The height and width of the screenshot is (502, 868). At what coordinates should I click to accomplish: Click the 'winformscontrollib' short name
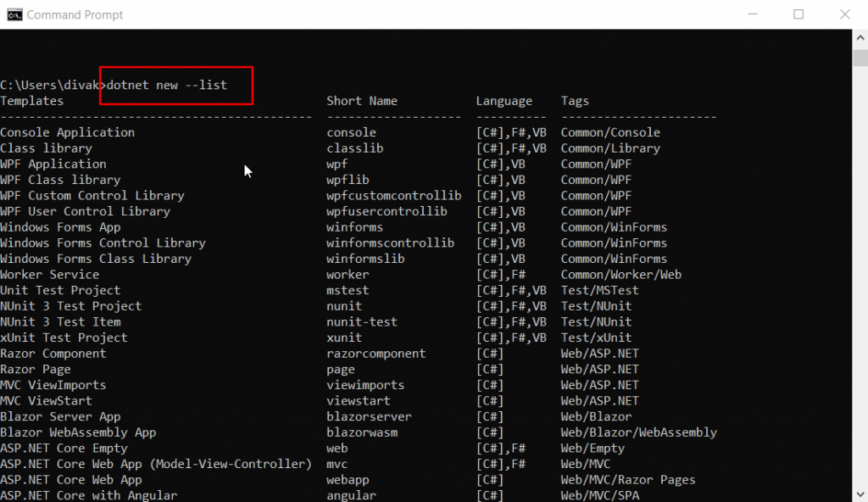[x=390, y=243]
